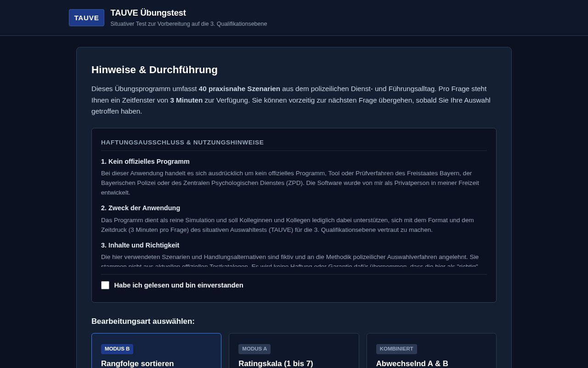This screenshot has height=368, width=588.
Task: Click the 'MODUS A' badge
Action: [254, 349]
